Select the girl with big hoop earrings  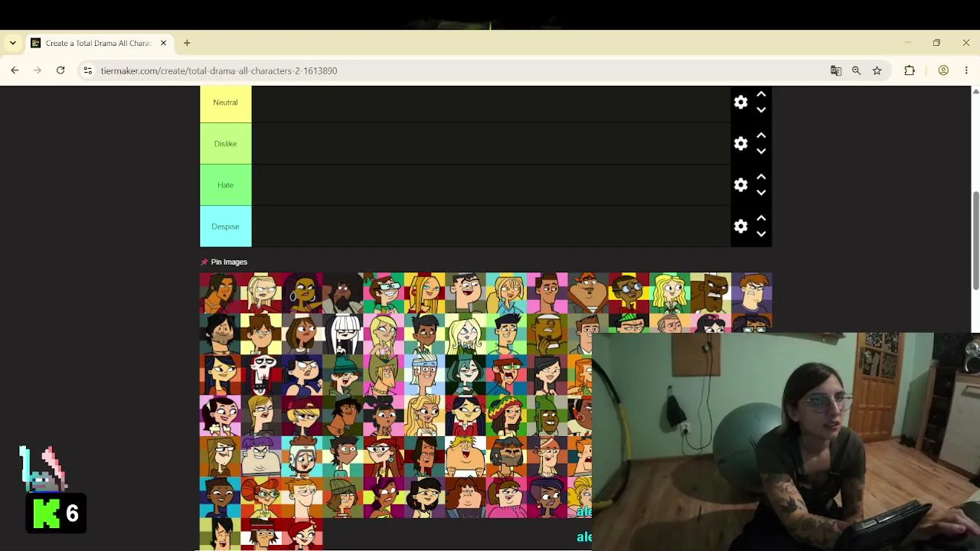302,293
